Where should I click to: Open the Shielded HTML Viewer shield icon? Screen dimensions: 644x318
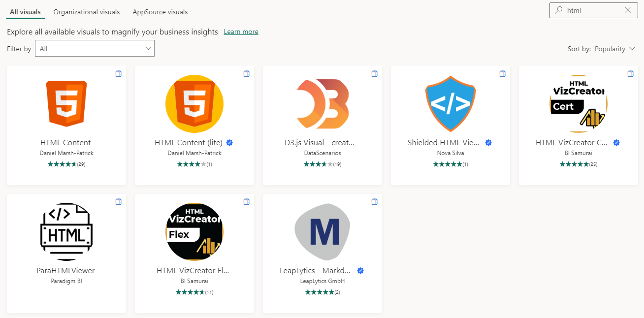click(x=451, y=104)
